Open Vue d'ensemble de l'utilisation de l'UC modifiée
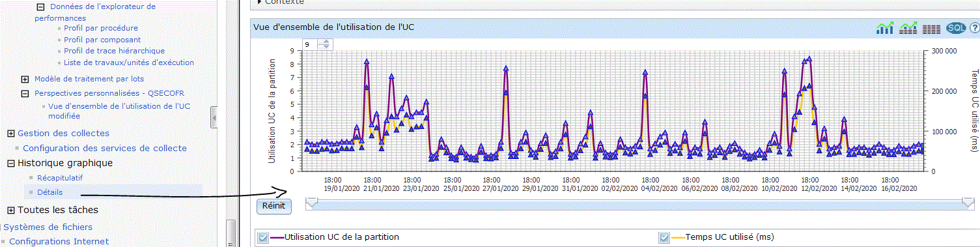 (x=119, y=110)
